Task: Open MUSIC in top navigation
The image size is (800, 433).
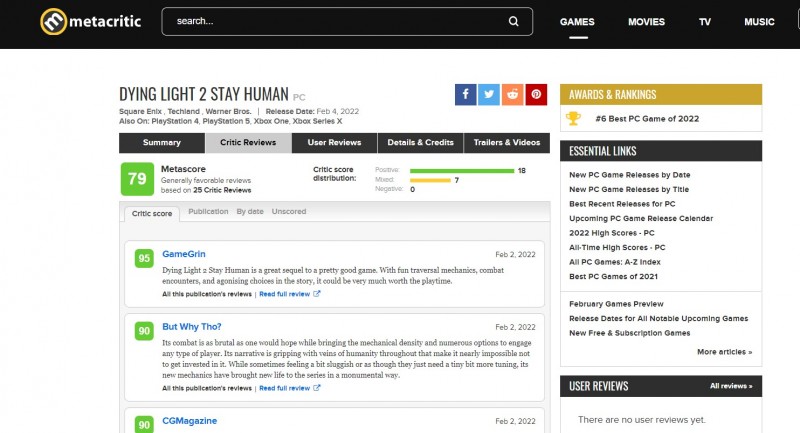Action: point(759,21)
